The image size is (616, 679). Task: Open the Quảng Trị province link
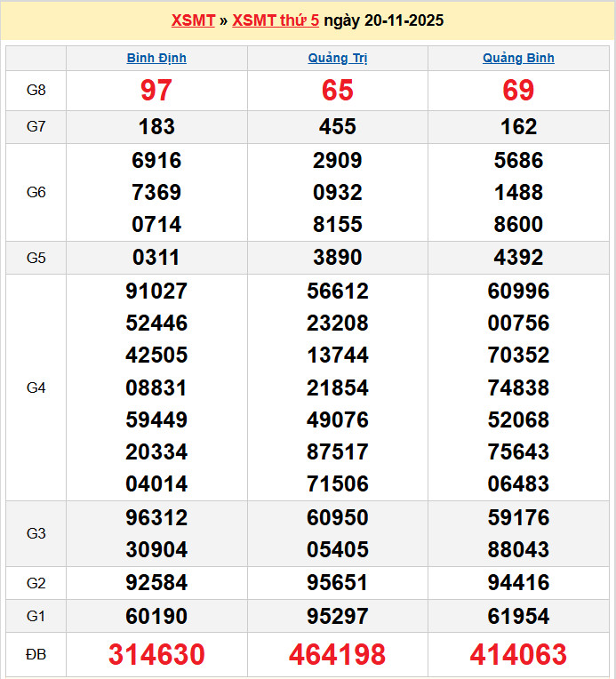(x=338, y=58)
